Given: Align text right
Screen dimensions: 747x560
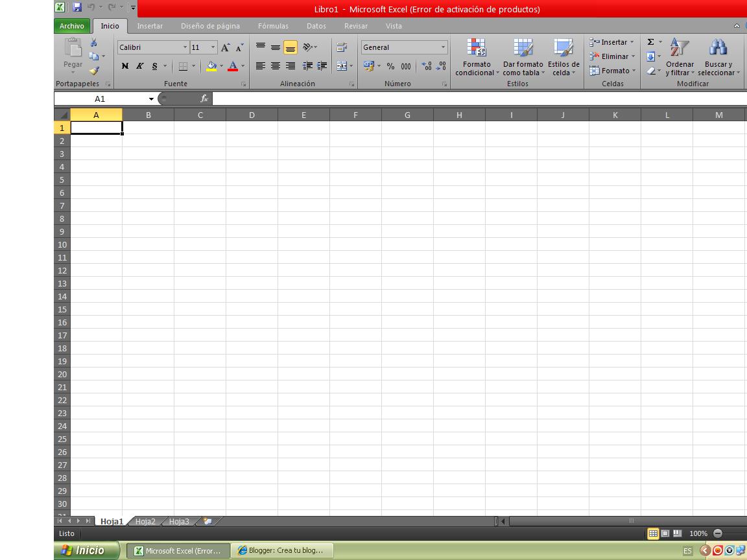Looking at the screenshot, I should coord(290,66).
